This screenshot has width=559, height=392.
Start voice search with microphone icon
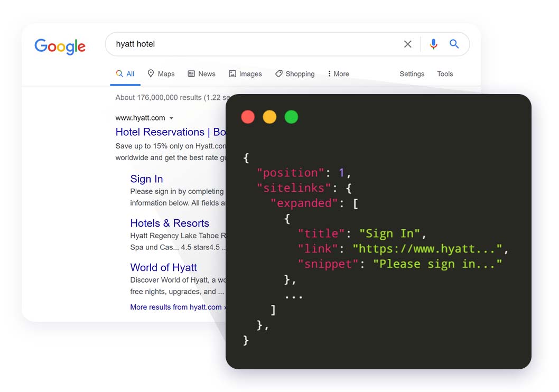pyautogui.click(x=433, y=44)
